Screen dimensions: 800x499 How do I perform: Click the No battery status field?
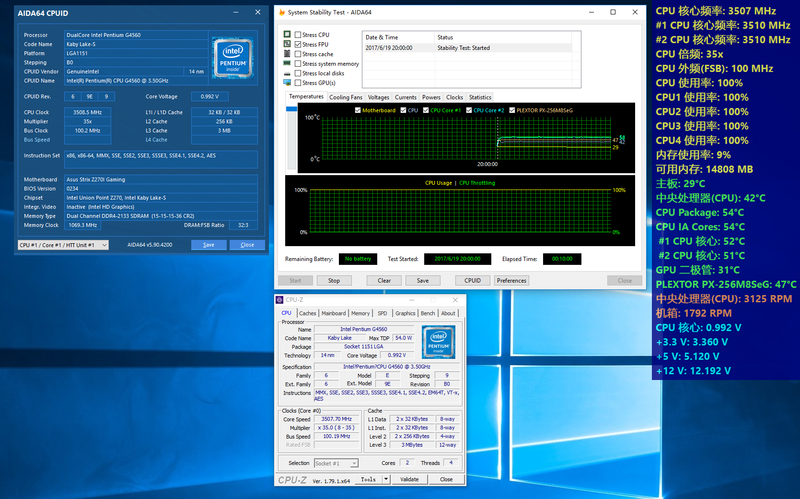358,259
